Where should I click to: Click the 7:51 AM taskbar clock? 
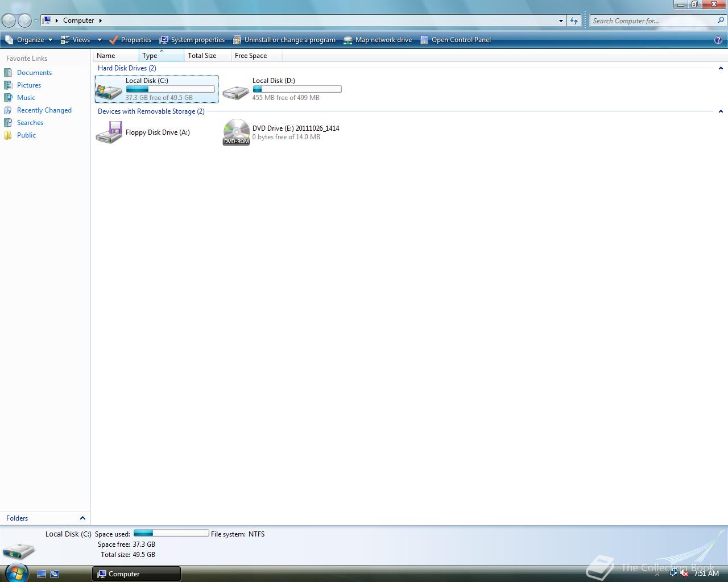[x=706, y=573]
